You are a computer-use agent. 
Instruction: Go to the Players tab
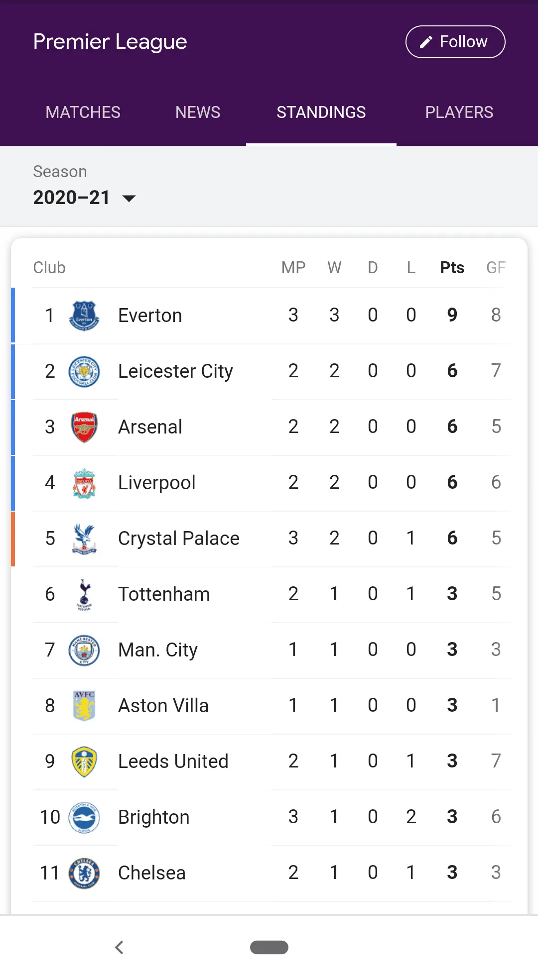[x=459, y=112]
